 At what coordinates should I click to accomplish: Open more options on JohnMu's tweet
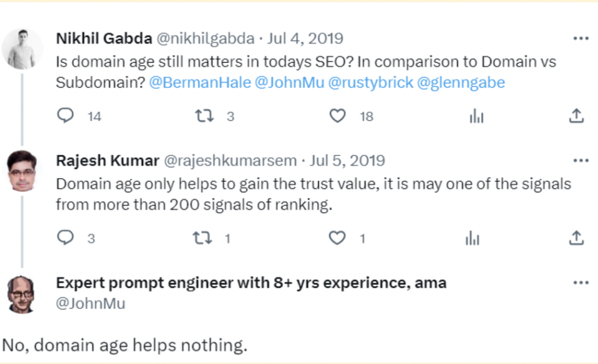pyautogui.click(x=581, y=283)
